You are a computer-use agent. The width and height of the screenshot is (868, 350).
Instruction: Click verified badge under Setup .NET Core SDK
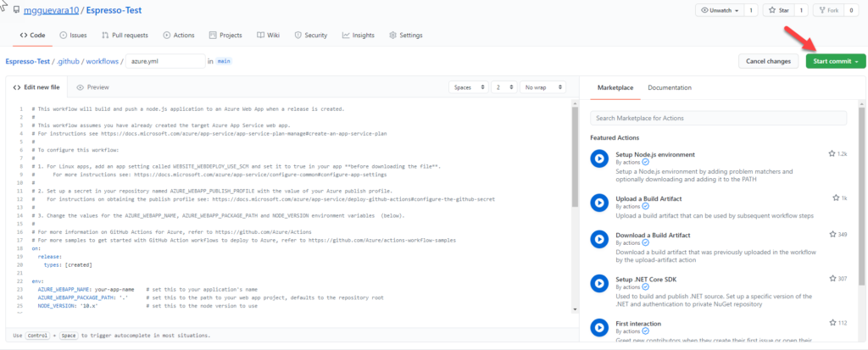(x=645, y=287)
